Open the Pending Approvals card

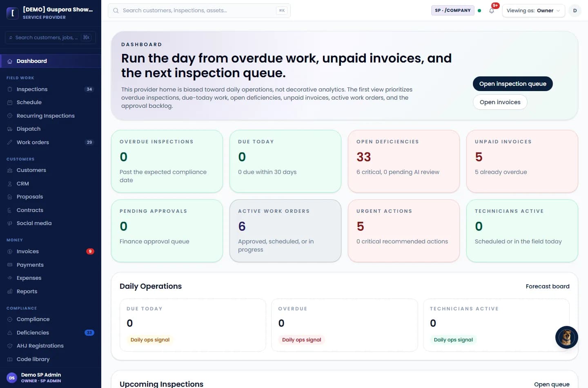click(167, 231)
